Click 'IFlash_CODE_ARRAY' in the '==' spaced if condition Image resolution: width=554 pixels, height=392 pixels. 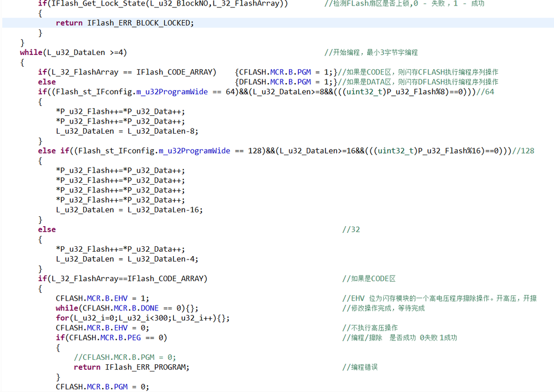pos(174,73)
